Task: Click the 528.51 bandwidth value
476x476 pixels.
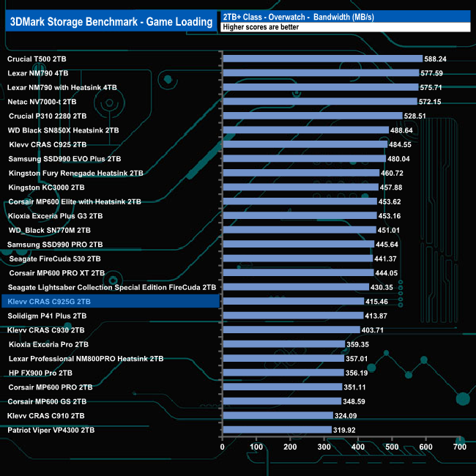Action: (415, 116)
